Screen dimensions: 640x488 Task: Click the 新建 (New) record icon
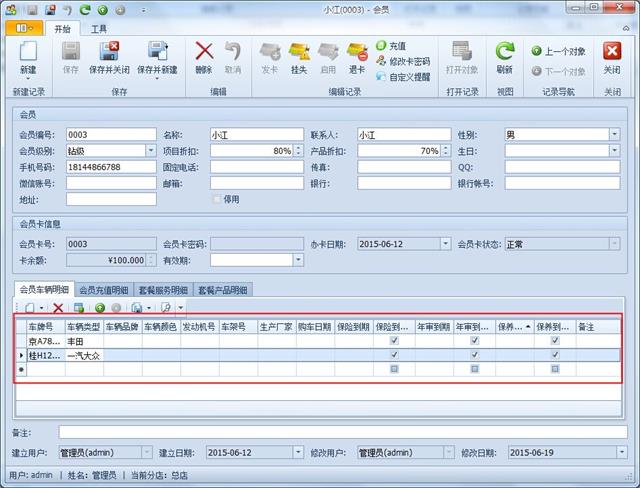[28, 57]
